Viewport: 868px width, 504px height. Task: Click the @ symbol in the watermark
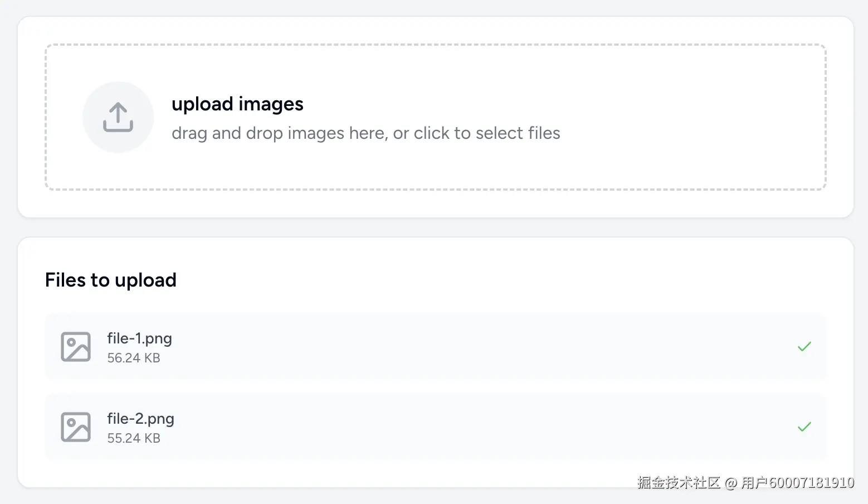point(731,483)
